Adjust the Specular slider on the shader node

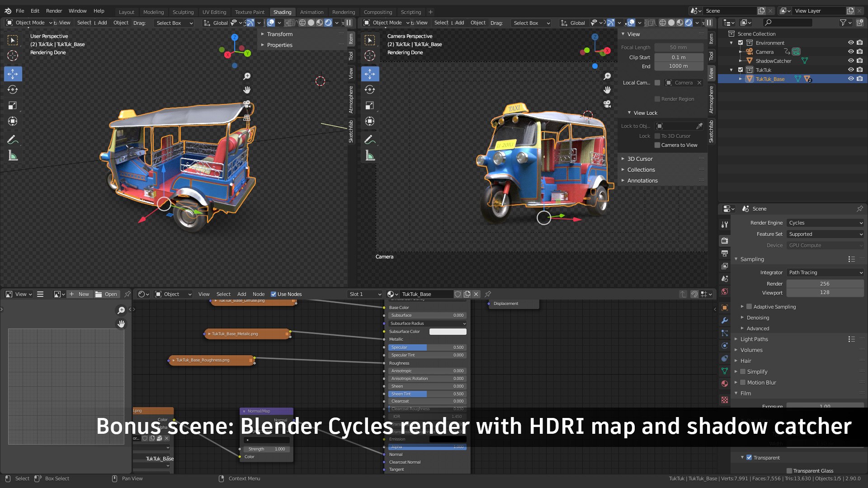(428, 347)
